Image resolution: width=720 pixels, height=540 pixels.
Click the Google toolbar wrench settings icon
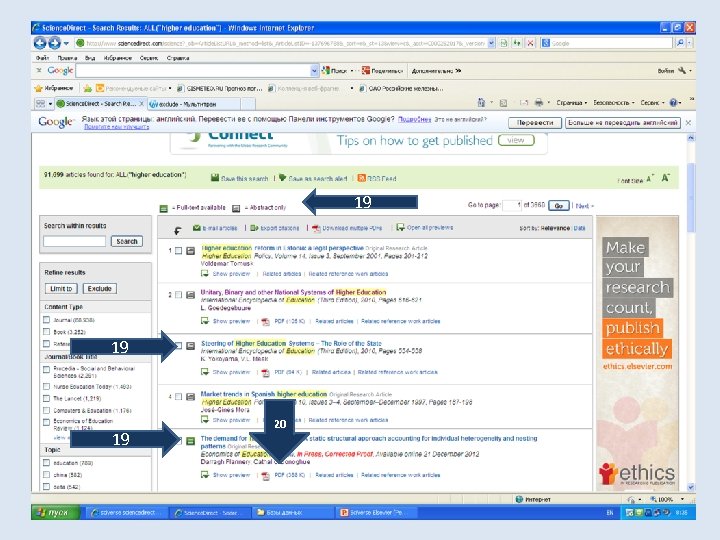point(682,70)
